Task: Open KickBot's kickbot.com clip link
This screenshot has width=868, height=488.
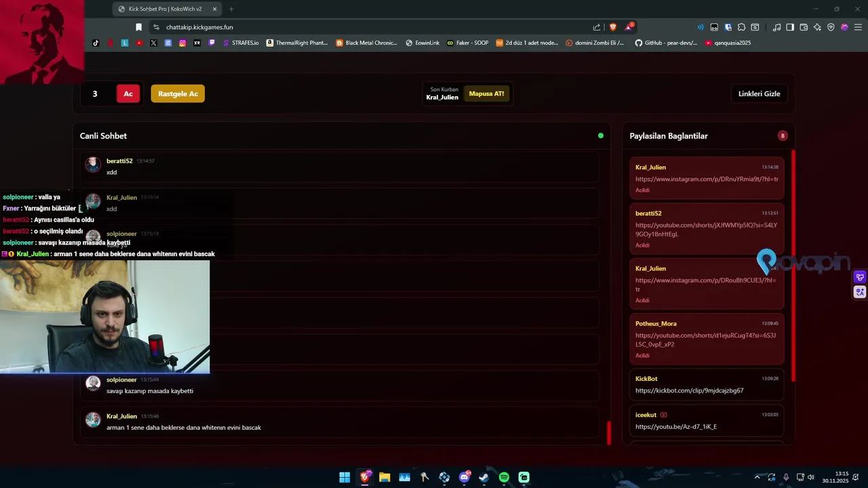Action: pos(689,390)
